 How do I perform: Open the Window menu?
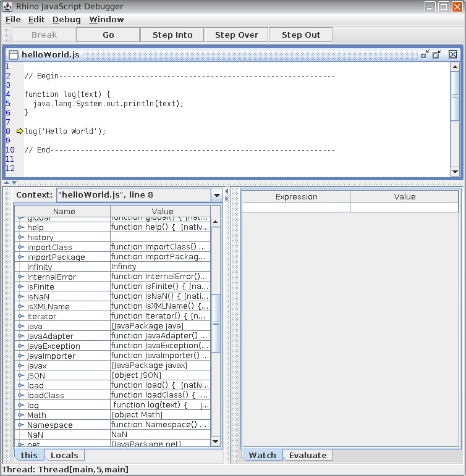point(106,19)
